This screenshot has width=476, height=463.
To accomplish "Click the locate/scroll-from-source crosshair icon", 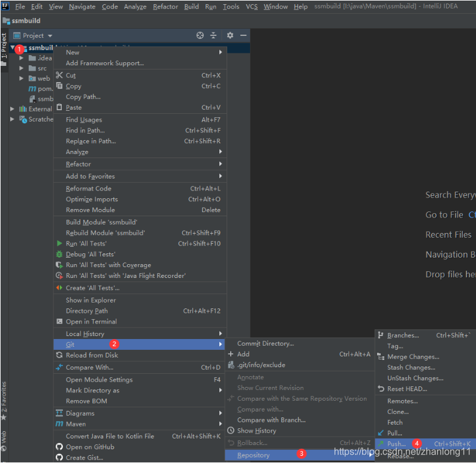I will (200, 35).
